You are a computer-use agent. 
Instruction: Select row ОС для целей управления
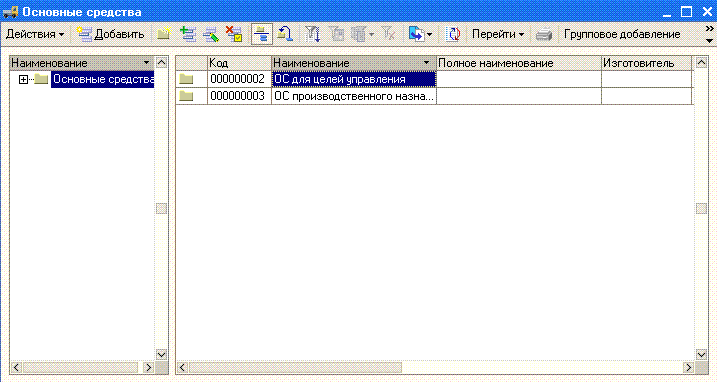click(x=354, y=79)
